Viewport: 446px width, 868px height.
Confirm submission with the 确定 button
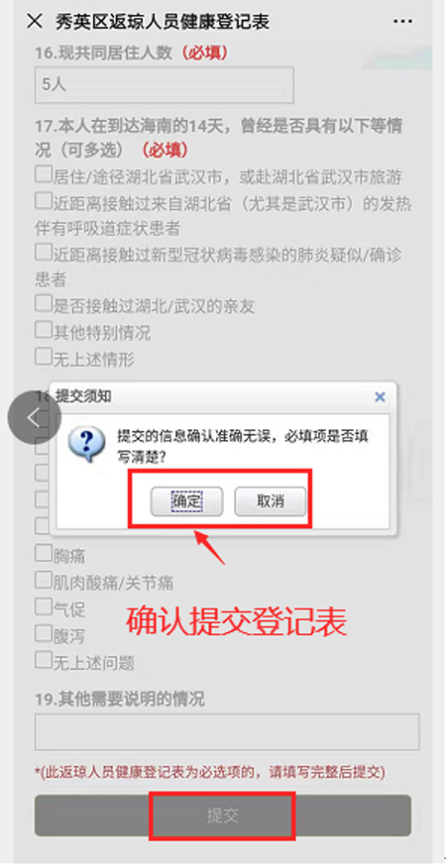click(x=186, y=502)
